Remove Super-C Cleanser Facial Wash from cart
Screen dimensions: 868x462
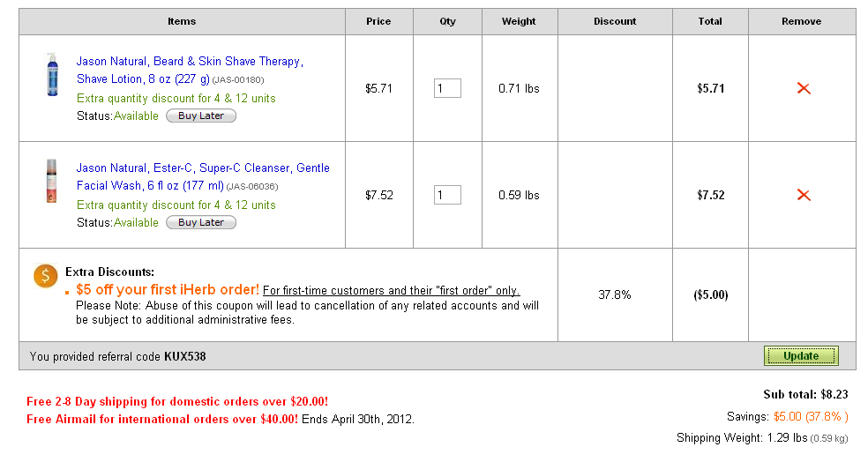803,195
